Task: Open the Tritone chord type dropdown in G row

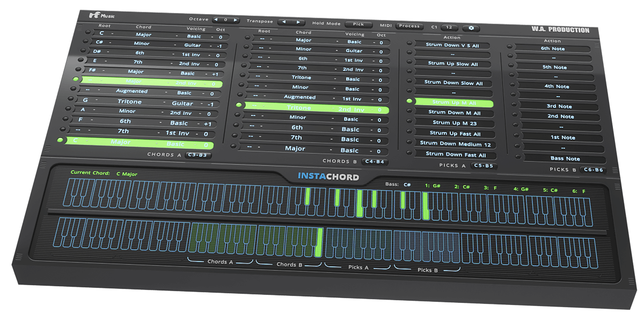Action: coord(130,102)
